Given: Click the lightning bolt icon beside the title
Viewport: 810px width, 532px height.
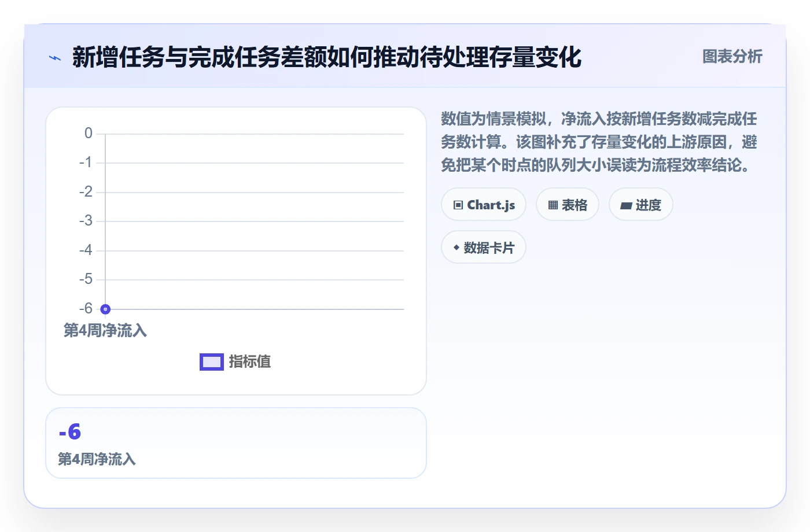Looking at the screenshot, I should [55, 58].
